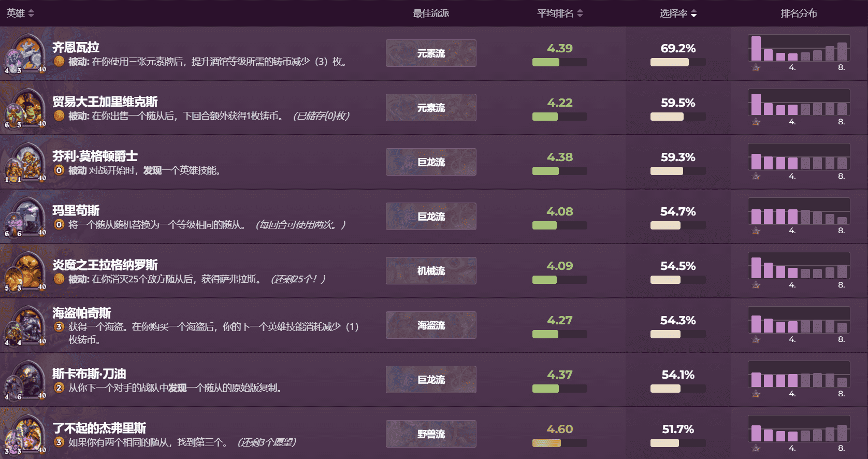The image size is (868, 459).
Task: Click pick rate bar under 51.7%
Action: [678, 443]
